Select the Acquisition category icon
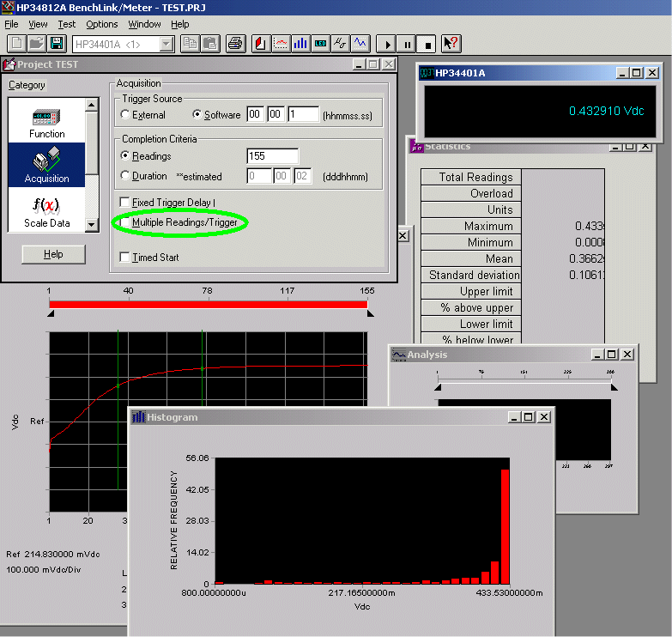Image resolution: width=672 pixels, height=637 pixels. [46, 165]
